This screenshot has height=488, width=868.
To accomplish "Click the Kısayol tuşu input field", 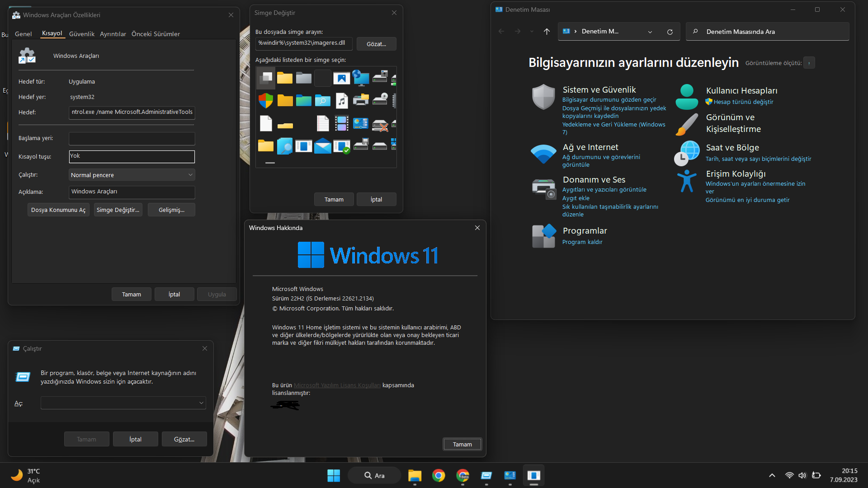I will [132, 156].
